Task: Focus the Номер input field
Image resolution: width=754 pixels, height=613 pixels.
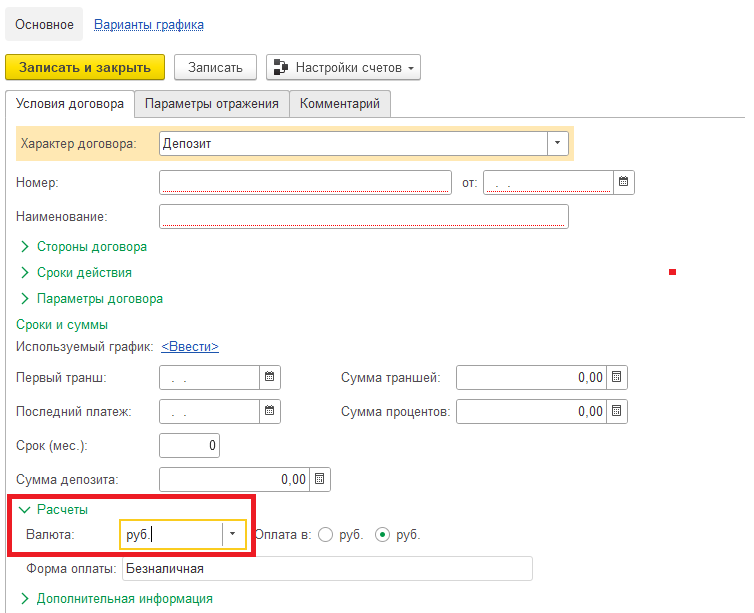Action: tap(305, 182)
